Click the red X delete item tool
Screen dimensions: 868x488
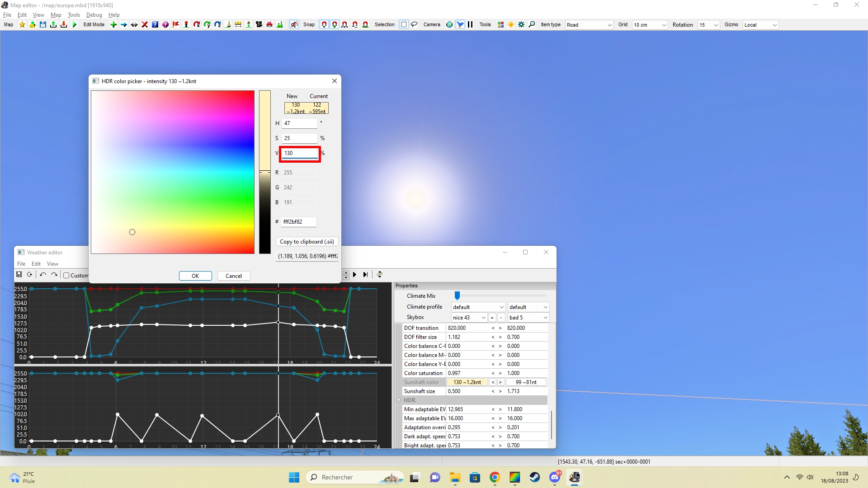145,25
